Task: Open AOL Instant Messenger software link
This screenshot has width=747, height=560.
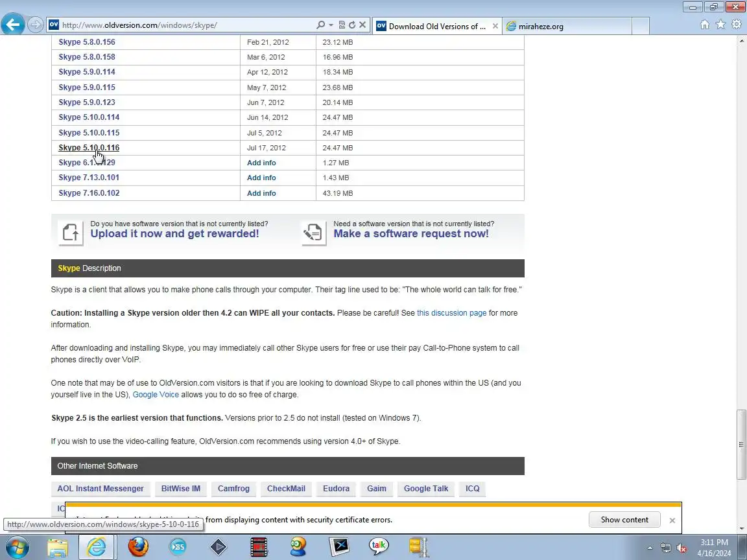Action: coord(101,489)
